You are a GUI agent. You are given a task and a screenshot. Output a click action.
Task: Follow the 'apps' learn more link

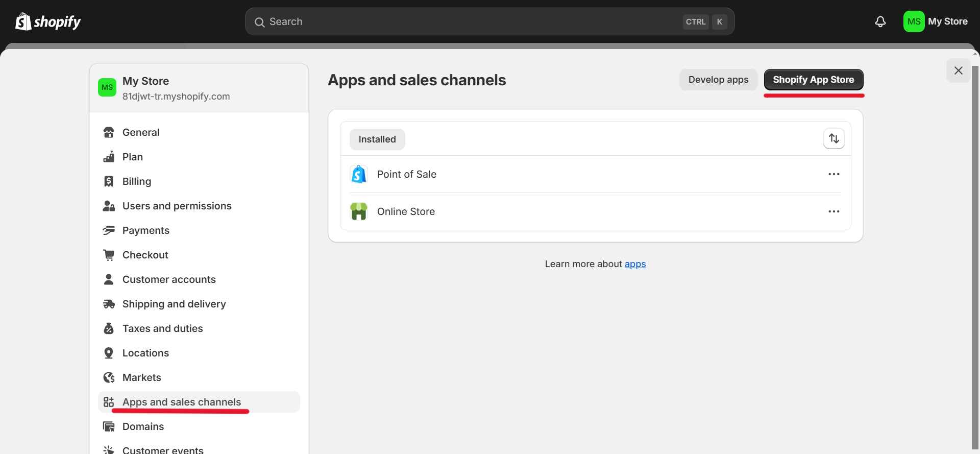point(635,264)
